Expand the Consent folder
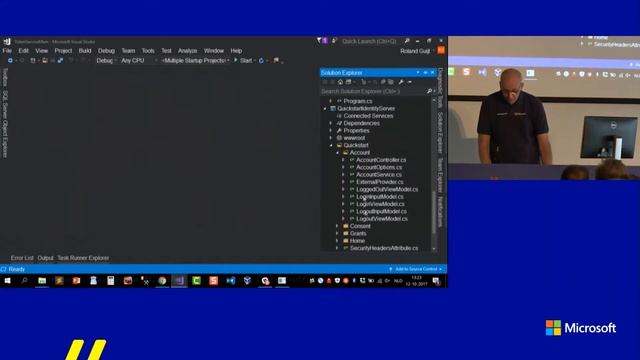 (338, 226)
